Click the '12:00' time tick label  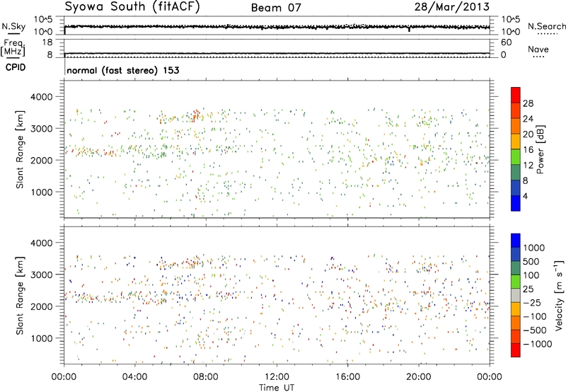coord(277,377)
